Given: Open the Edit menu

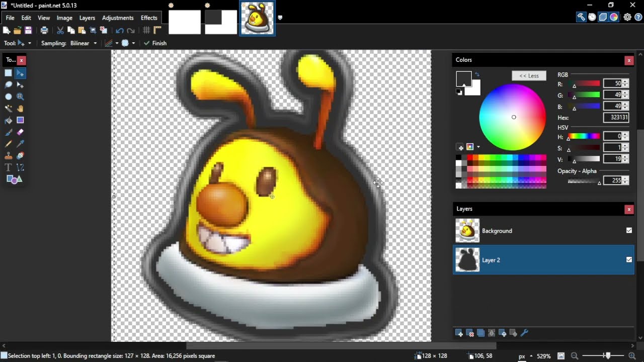Looking at the screenshot, I should [x=26, y=18].
